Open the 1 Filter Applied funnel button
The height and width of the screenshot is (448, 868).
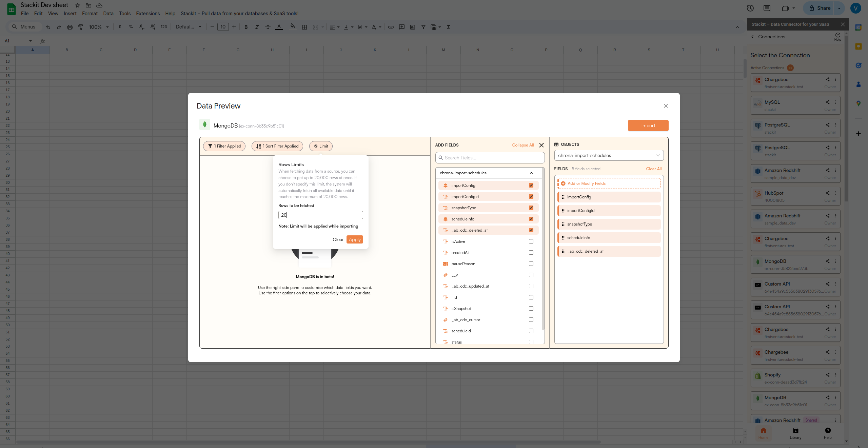click(224, 146)
